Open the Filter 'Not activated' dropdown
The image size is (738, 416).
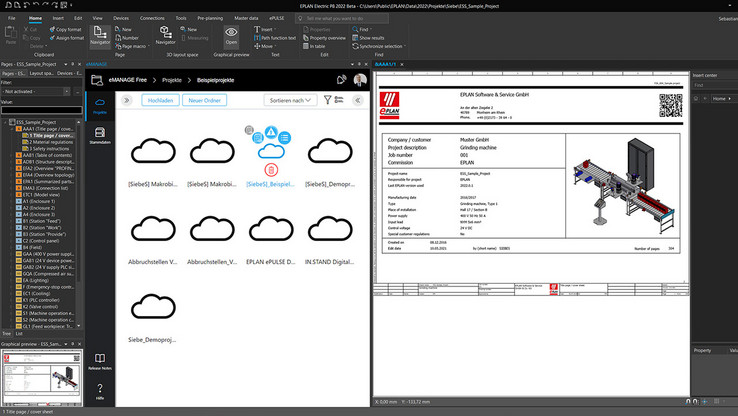click(41, 91)
